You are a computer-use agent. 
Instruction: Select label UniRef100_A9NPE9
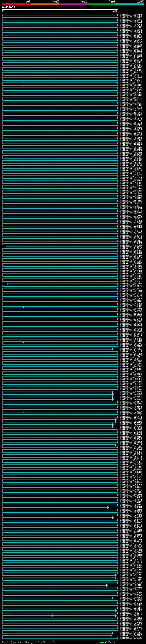(131, 452)
